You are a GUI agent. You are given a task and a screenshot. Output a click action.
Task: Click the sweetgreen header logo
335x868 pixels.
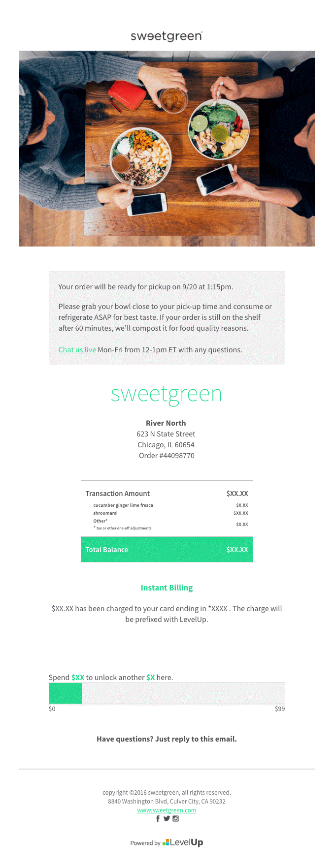point(167,36)
